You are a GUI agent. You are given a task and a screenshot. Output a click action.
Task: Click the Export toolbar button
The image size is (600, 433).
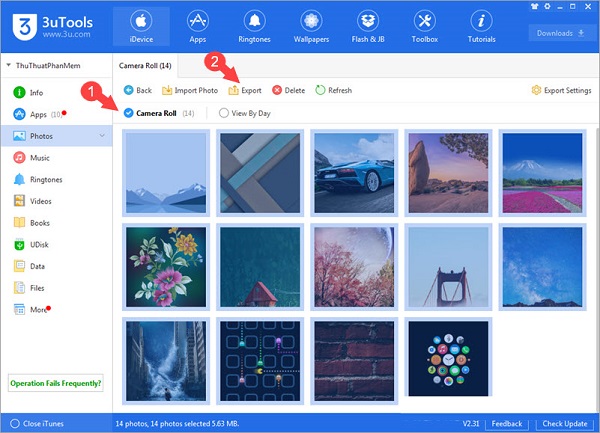coord(245,90)
